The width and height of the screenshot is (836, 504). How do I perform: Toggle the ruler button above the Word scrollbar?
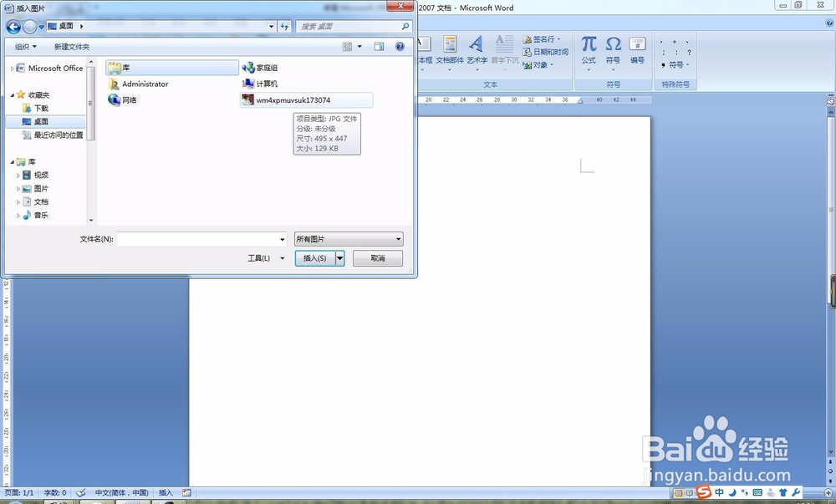pyautogui.click(x=831, y=100)
